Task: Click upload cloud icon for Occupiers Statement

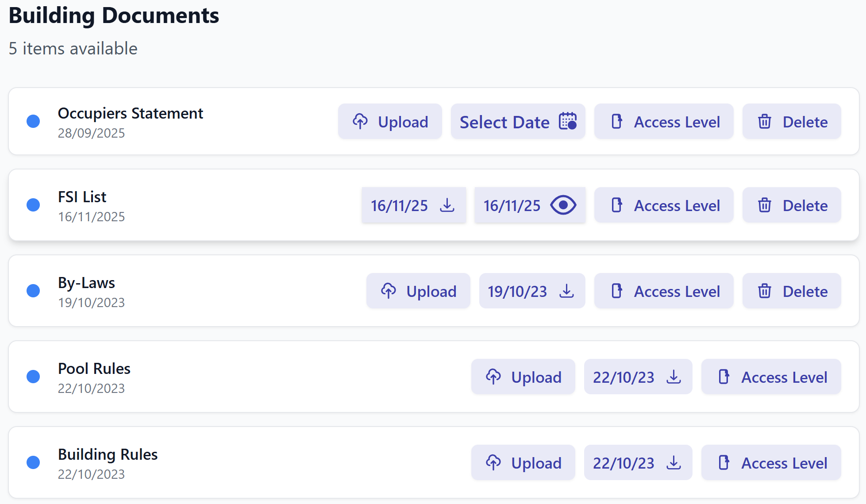Action: 360,121
